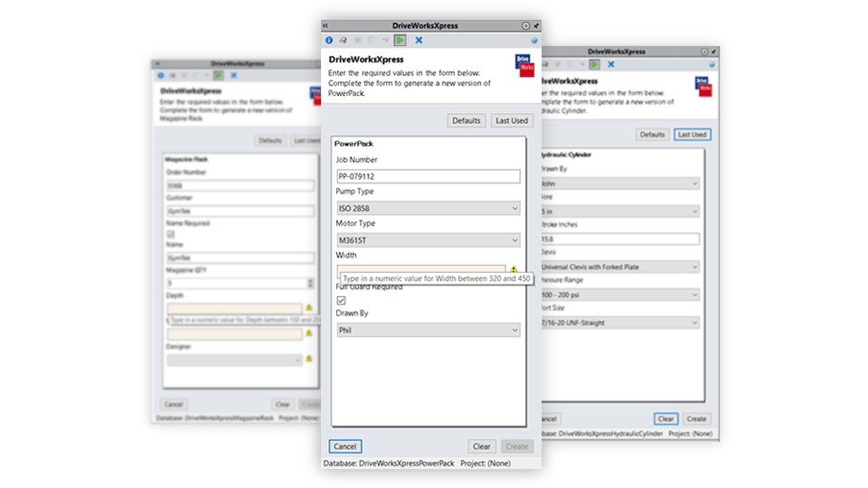Open the Drawn By dropdown showing John
This screenshot has width=868, height=488.
(x=620, y=183)
